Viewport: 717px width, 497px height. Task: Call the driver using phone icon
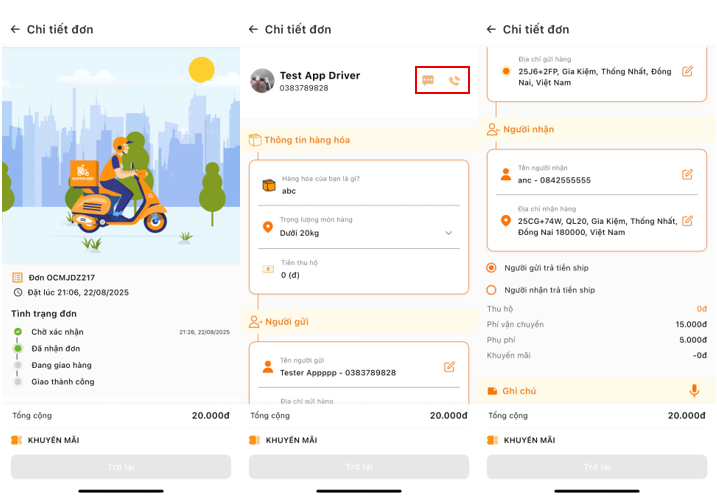(454, 81)
